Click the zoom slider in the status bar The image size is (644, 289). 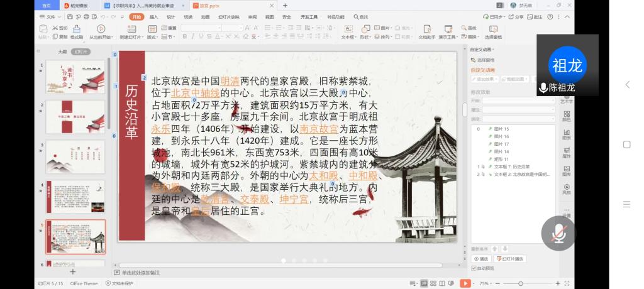click(x=521, y=283)
